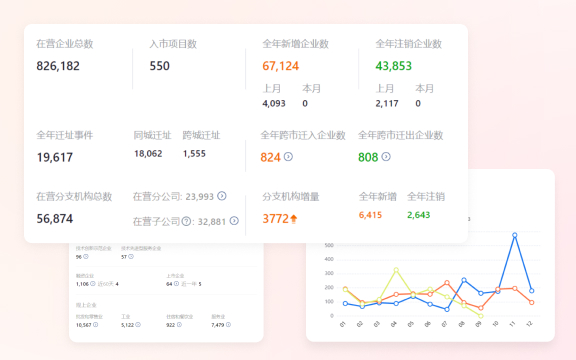Viewport: 576px width, 360px height.
Task: Click the 近60天 label in lower card
Action: click(x=105, y=284)
